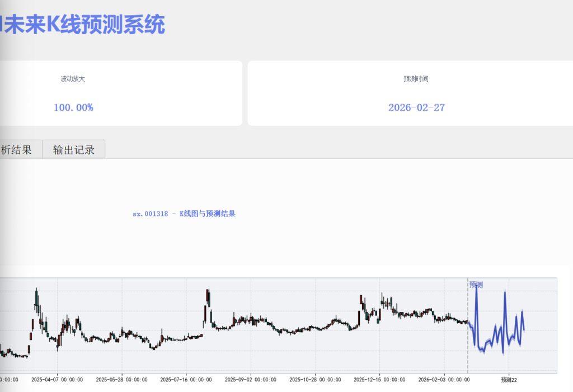
Task: Select the 预测时间 card label
Action: (x=416, y=79)
